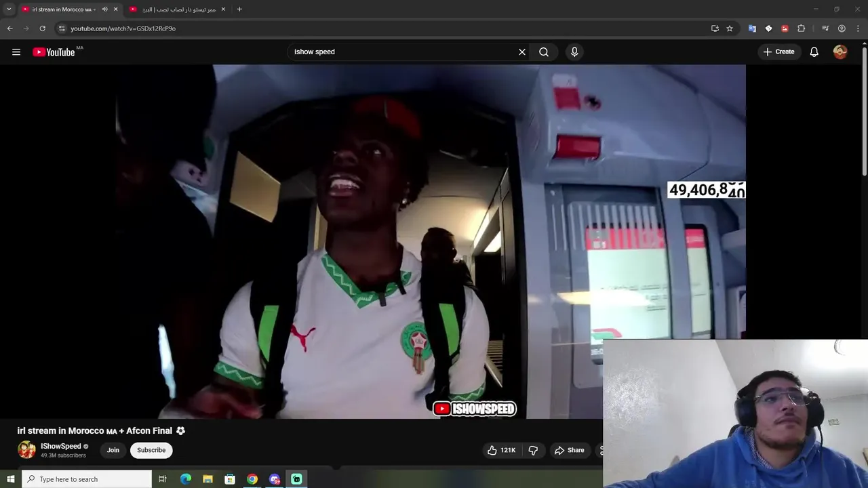Open the install/cast icon in address bar
The width and height of the screenshot is (868, 488).
(x=715, y=28)
